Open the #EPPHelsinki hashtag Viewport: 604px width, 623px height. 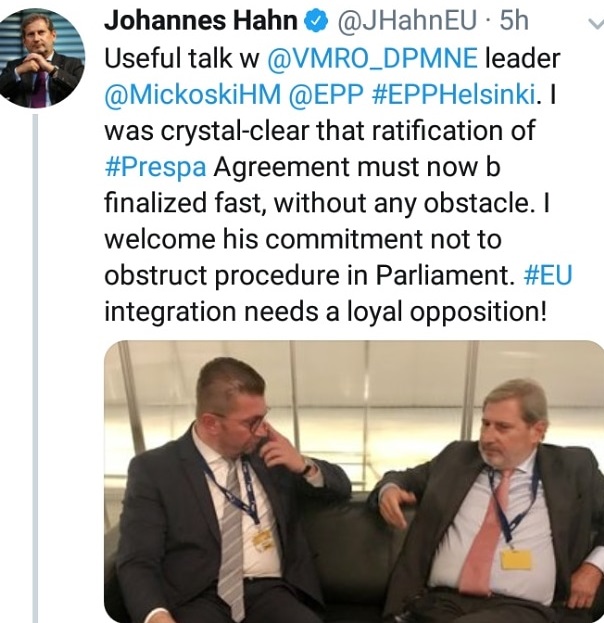tap(454, 95)
